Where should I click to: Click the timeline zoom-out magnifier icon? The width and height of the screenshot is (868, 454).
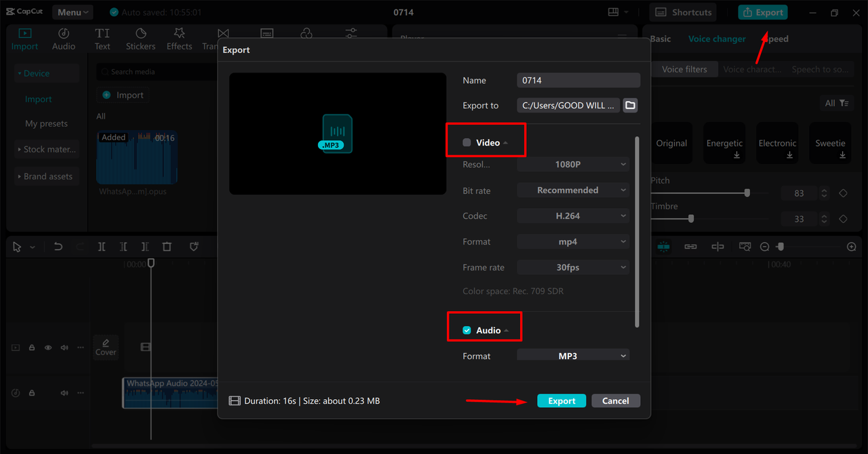click(x=765, y=247)
